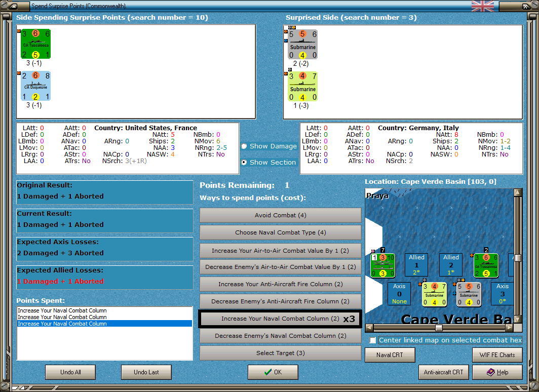
Task: Click the map vertical scrollbar up arrow
Action: 518,192
